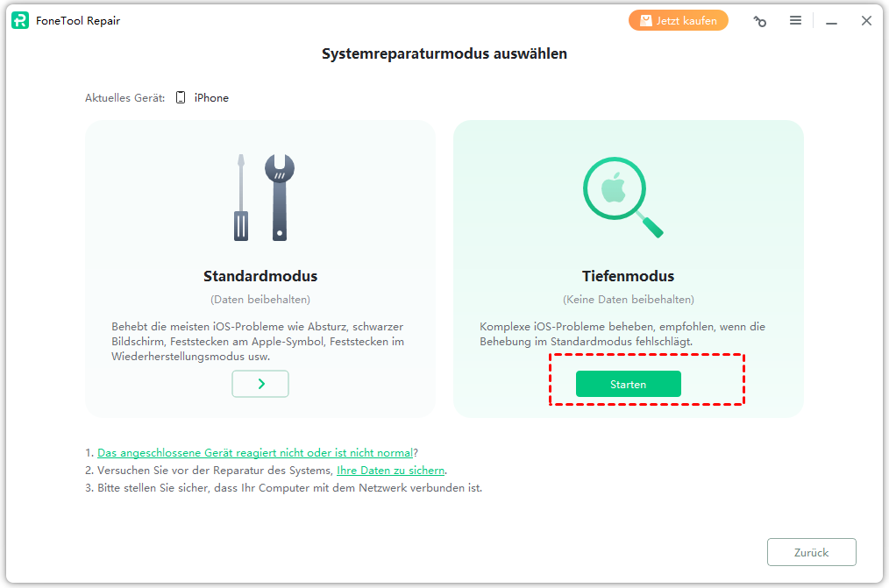The width and height of the screenshot is (889, 588).
Task: Click the screwdriver and wrench icon
Action: click(260, 197)
